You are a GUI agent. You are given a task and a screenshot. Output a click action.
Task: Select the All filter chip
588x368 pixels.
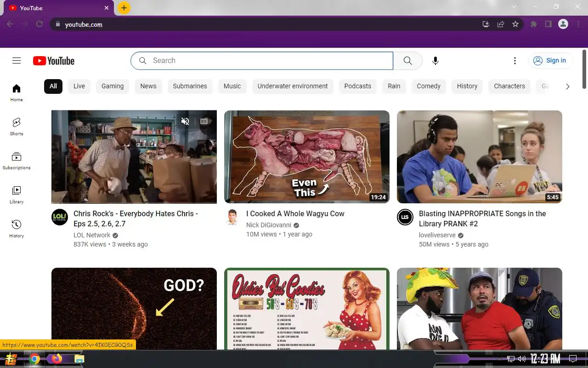tap(53, 86)
